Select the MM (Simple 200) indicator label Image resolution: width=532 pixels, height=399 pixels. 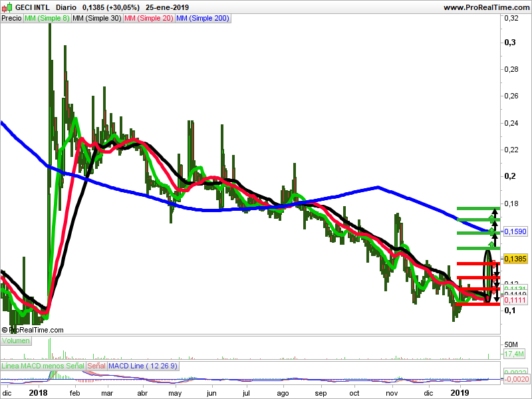click(x=203, y=18)
